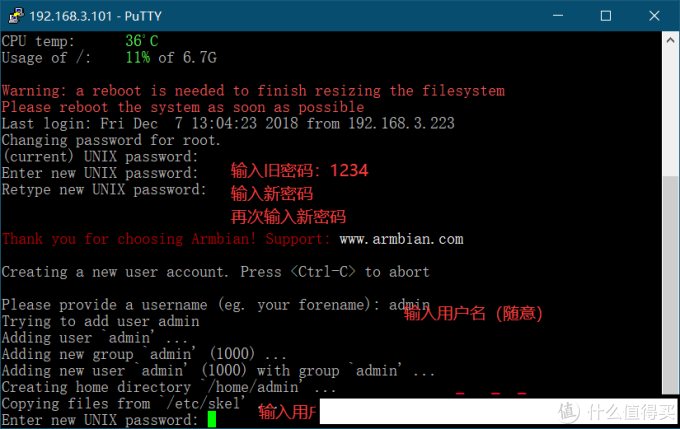Screen dimensions: 680x429
Task: Click the www.armbian.com address
Action: point(401,239)
